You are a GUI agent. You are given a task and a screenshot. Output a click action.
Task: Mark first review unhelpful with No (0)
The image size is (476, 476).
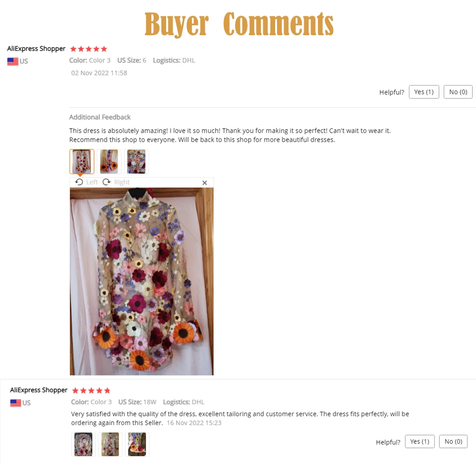[458, 92]
